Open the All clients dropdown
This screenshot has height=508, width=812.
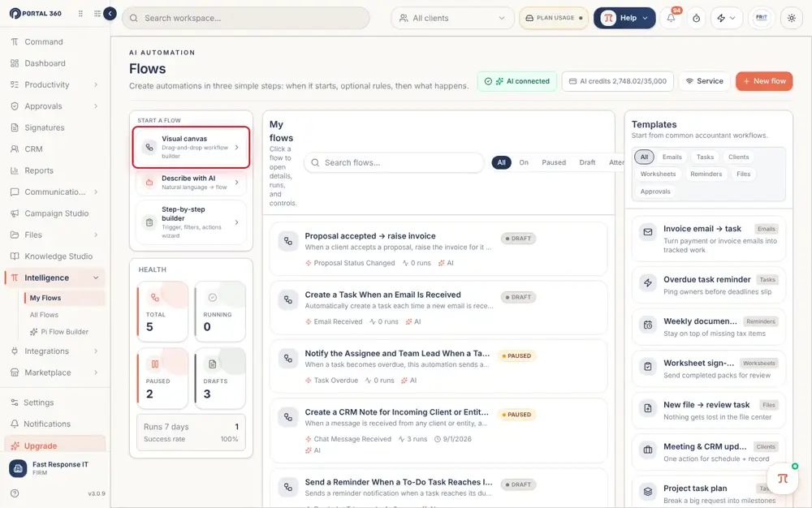(452, 18)
